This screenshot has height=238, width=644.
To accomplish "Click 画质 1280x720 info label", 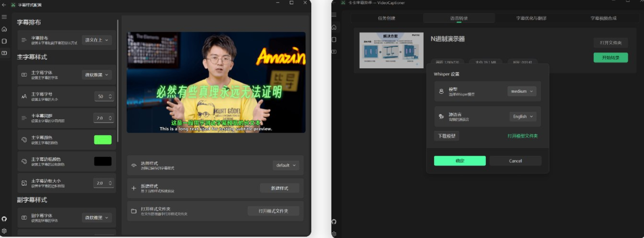I will [448, 62].
